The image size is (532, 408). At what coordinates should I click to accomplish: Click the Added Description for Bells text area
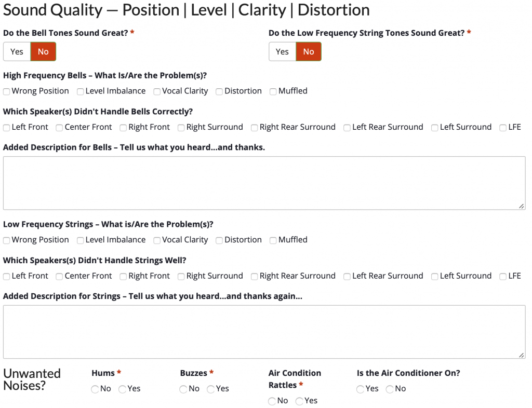[264, 183]
